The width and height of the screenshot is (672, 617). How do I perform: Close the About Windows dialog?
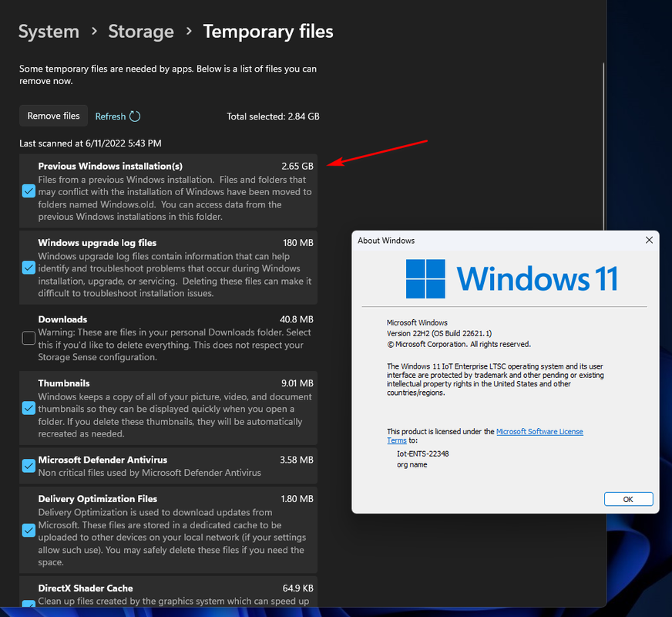click(649, 240)
